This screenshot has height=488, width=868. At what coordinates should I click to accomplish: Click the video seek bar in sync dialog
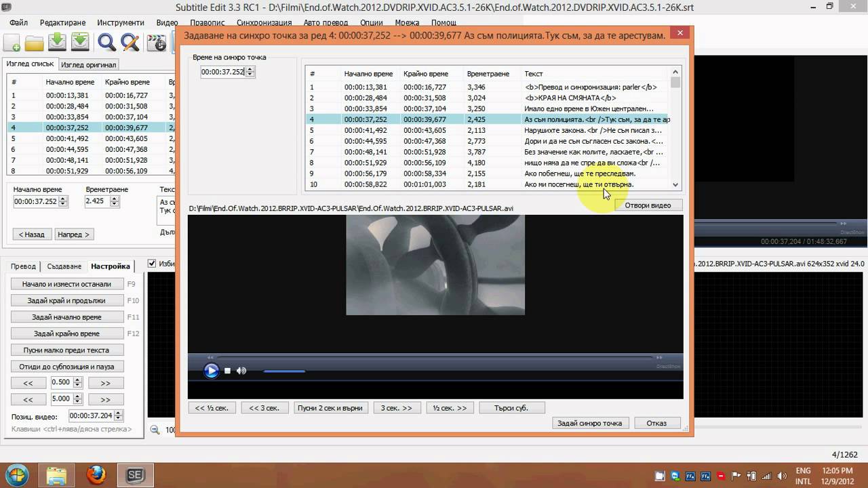[x=434, y=357]
